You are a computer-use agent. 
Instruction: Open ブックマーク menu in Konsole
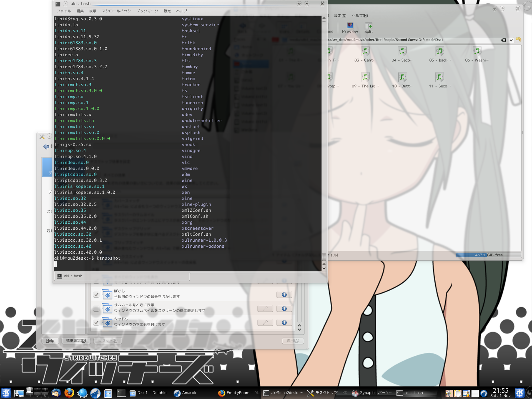tap(147, 11)
